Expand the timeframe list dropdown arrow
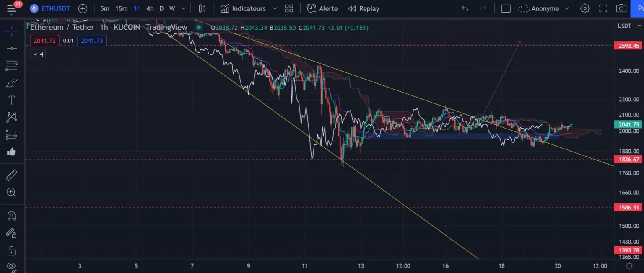Screen dimensions: 644x273 click(184, 8)
